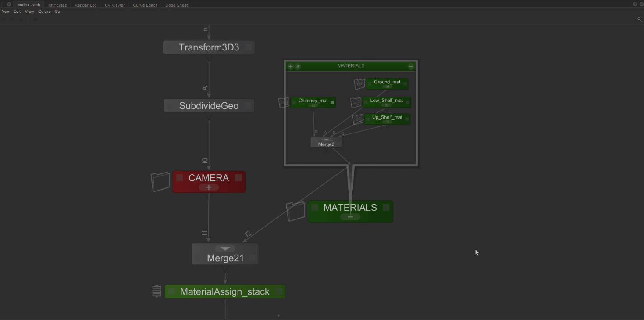Viewport: 644px width, 320px height.
Task: Click the Merge21 node's dropdown arrow
Action: [225, 249]
